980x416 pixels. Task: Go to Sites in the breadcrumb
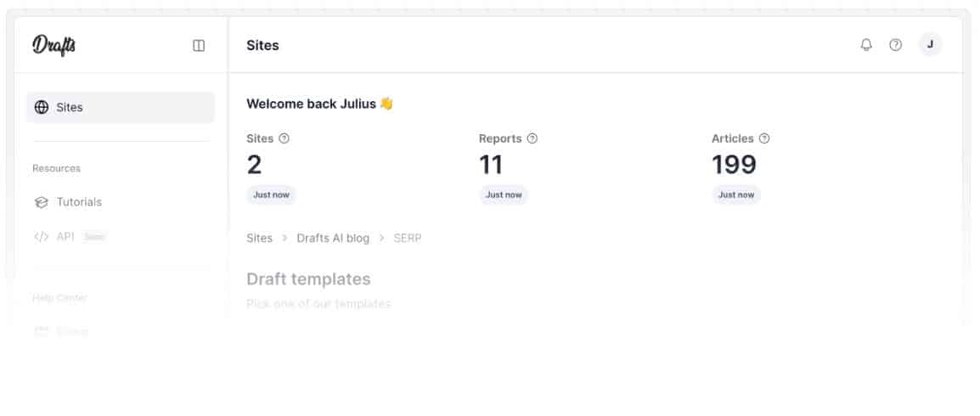point(259,239)
